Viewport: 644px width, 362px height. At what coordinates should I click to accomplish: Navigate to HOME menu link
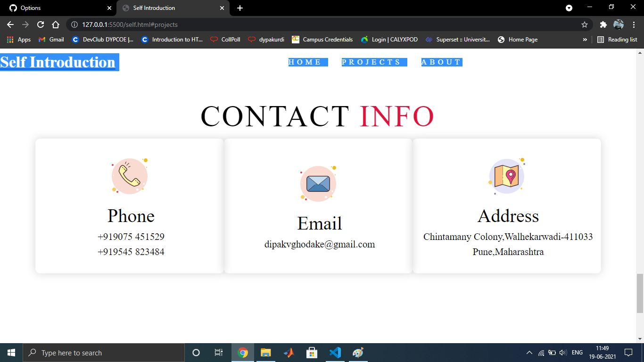[308, 62]
